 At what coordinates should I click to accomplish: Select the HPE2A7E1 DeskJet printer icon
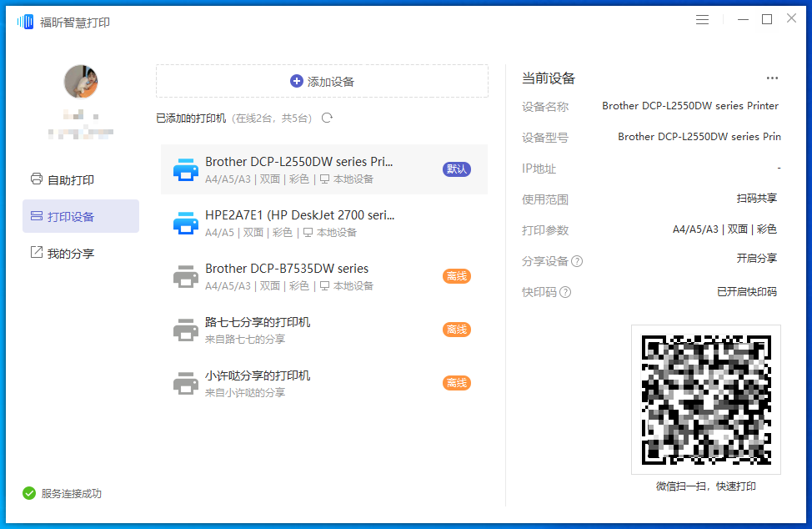[185, 223]
